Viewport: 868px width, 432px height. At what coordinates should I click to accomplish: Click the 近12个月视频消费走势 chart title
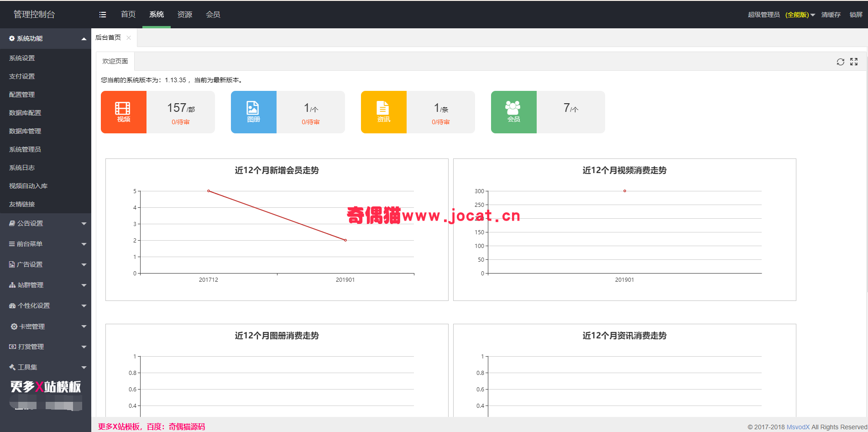tap(625, 170)
